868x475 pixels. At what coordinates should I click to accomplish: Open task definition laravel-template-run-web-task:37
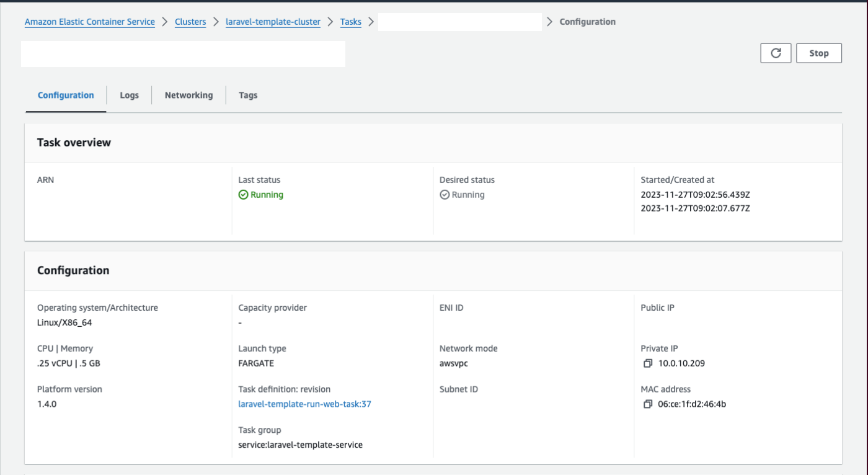coord(304,404)
